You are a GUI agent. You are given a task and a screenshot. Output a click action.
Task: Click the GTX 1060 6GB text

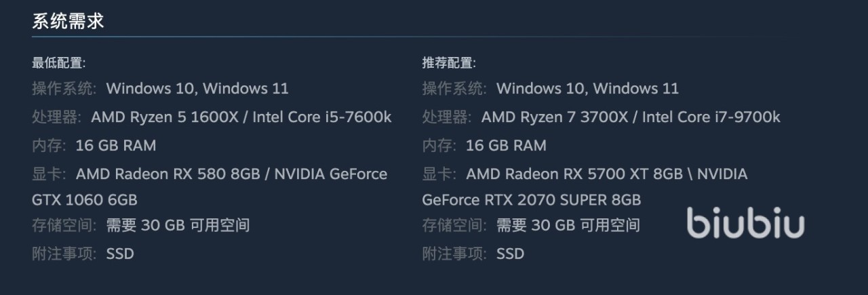click(85, 200)
